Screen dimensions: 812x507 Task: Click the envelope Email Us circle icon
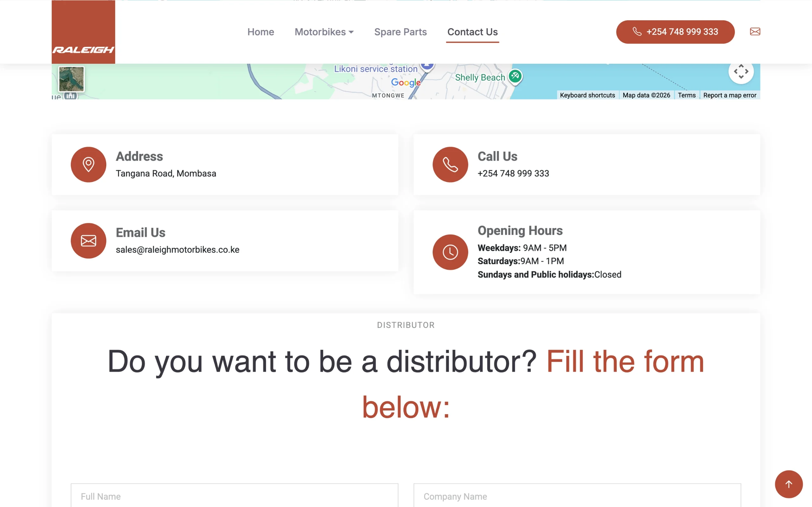point(89,241)
